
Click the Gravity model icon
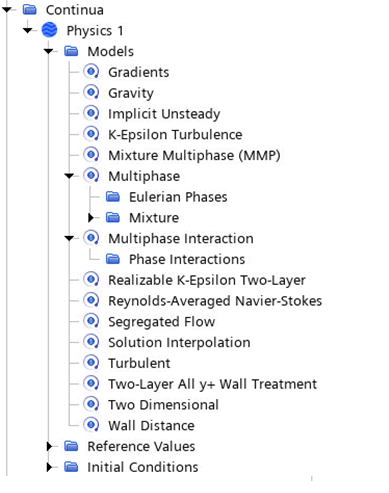click(x=91, y=92)
